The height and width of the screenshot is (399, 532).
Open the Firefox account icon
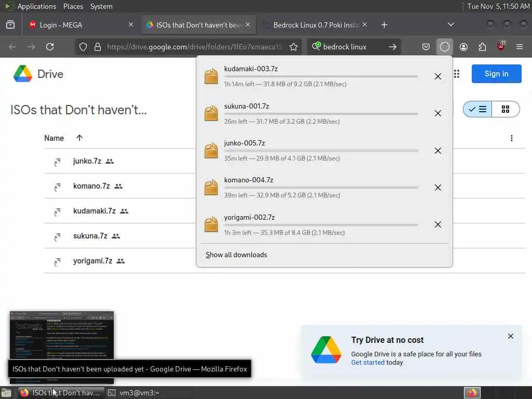pos(463,47)
